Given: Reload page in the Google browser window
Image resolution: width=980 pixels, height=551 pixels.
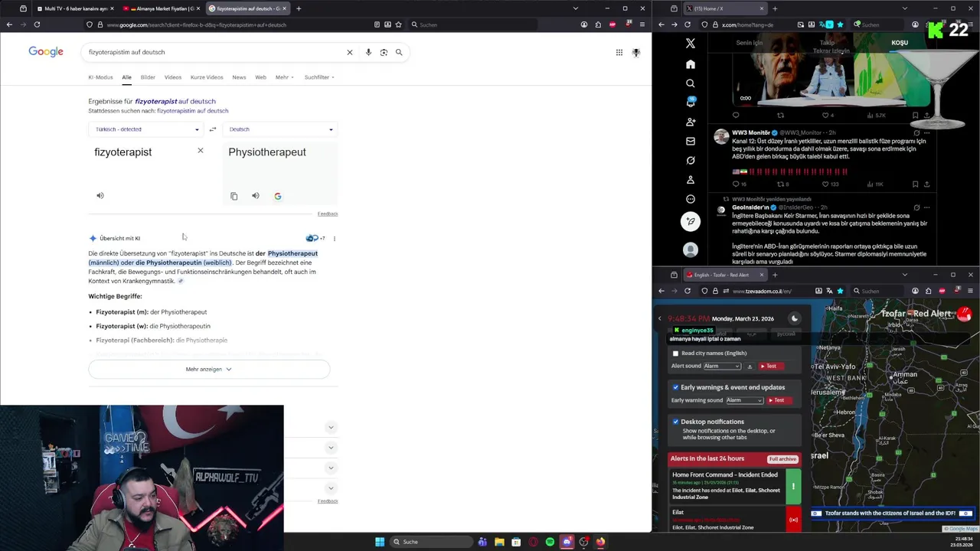Looking at the screenshot, I should 36,24.
